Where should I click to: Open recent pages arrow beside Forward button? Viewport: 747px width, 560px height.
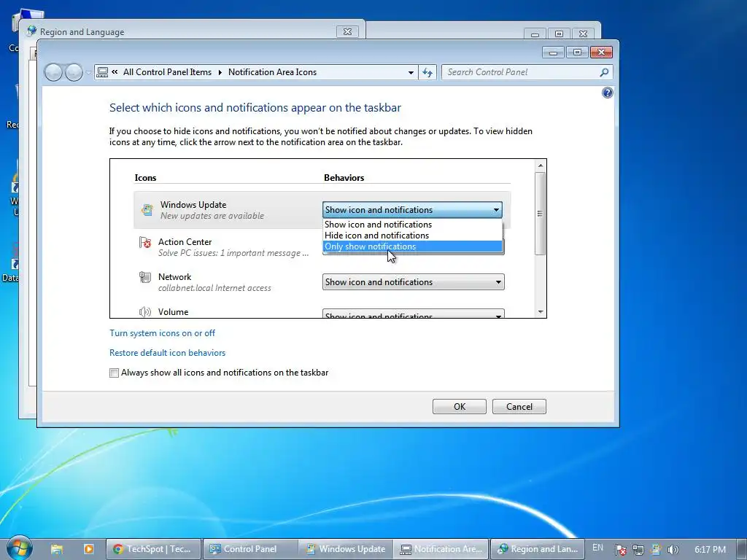[x=88, y=72]
